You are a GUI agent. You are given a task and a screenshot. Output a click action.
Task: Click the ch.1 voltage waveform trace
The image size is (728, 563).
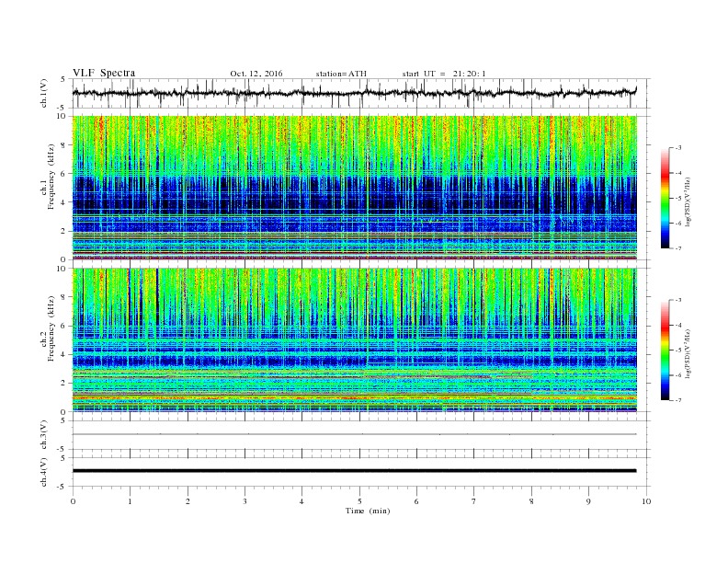coord(354,93)
